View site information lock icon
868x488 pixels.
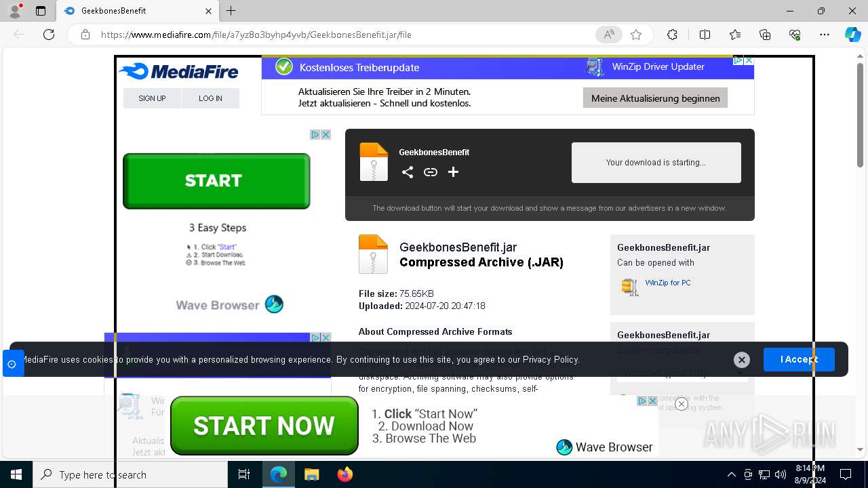click(85, 35)
